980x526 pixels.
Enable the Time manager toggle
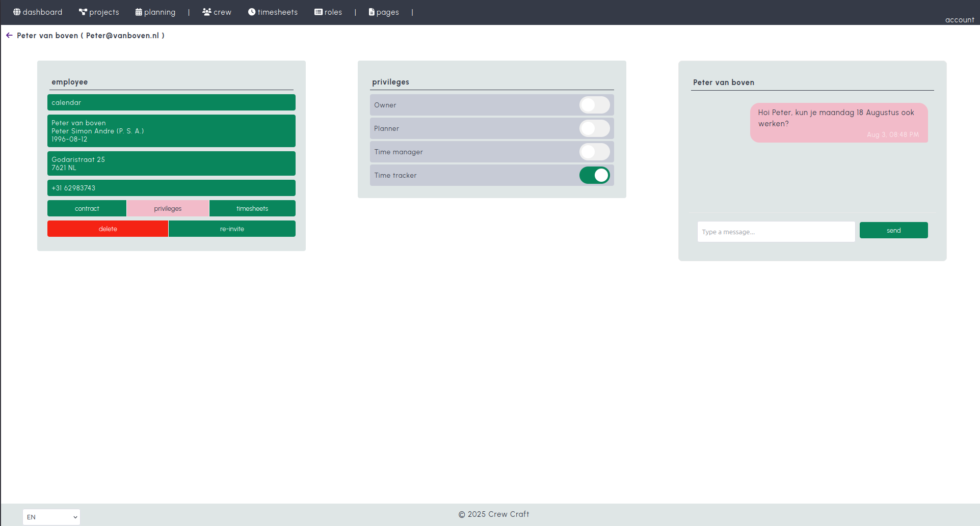pyautogui.click(x=594, y=152)
